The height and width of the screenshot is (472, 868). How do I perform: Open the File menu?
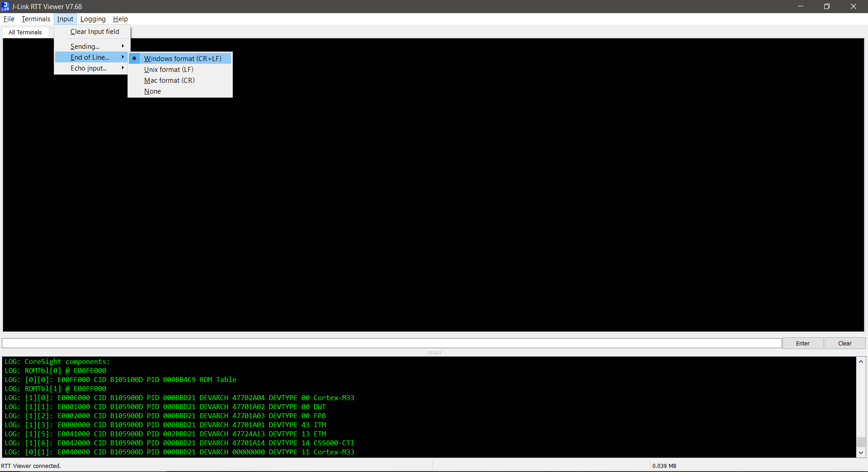point(9,19)
